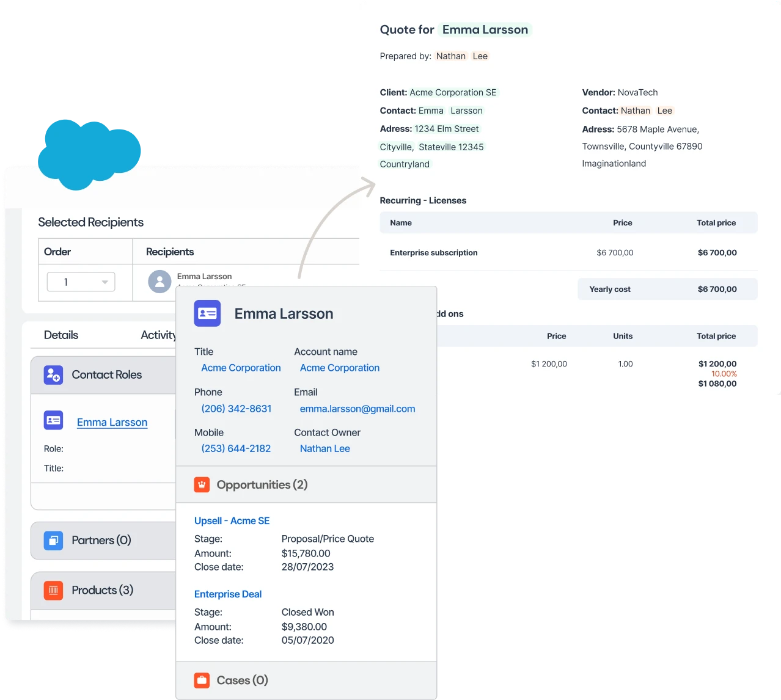Switch to the Details tab

pos(61,335)
